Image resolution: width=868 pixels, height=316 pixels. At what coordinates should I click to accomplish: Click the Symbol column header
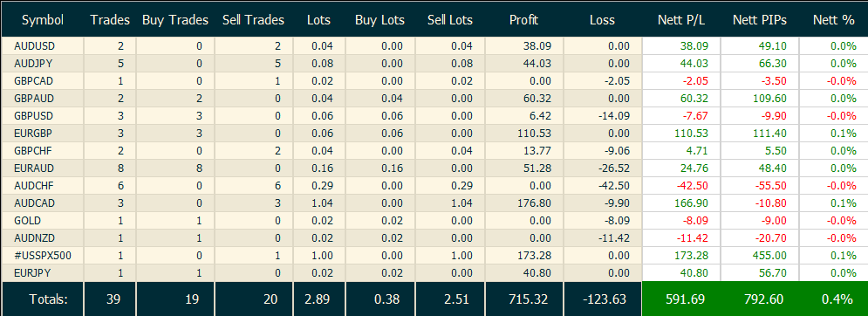coord(43,20)
